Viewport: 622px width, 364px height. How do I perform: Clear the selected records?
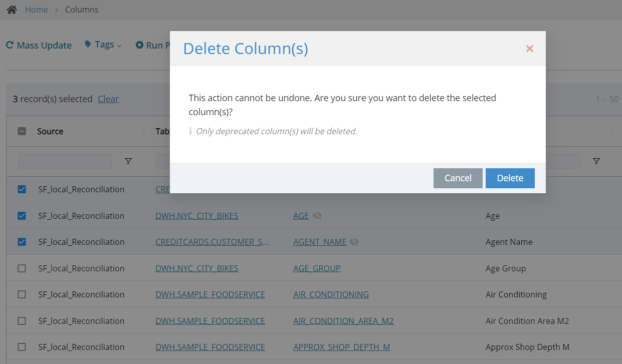[x=108, y=99]
